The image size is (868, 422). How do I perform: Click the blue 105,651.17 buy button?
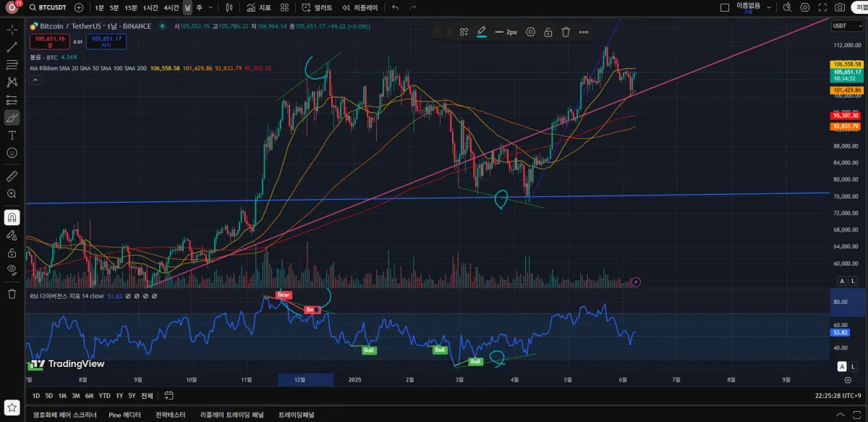106,42
